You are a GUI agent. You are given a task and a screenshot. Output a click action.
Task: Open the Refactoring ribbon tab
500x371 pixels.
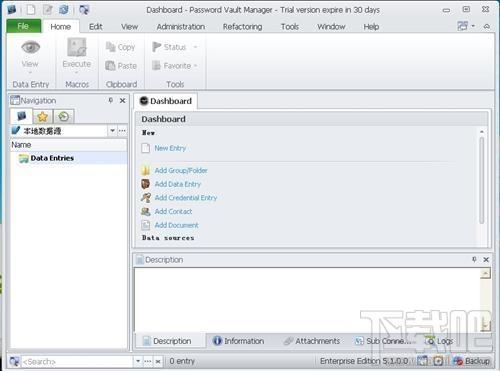[x=242, y=26]
